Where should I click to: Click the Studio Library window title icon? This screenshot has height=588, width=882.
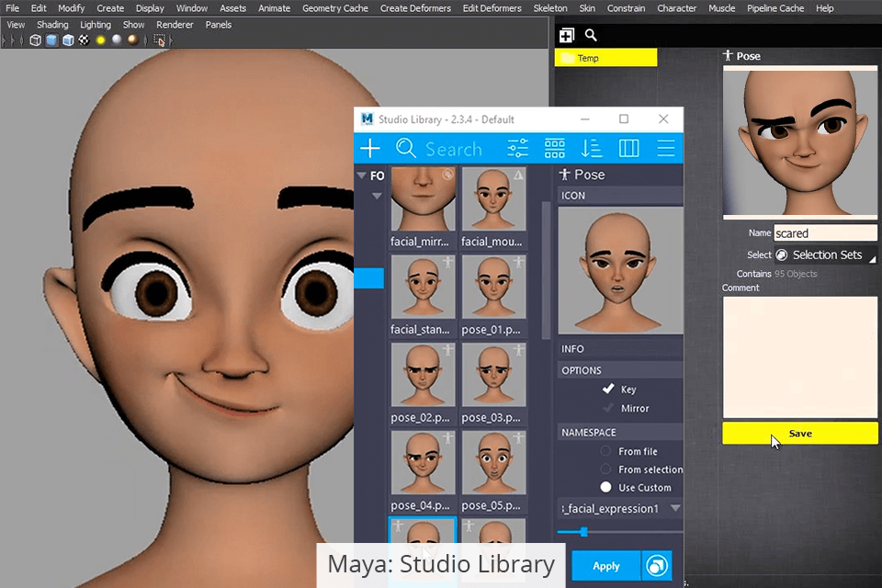click(367, 119)
